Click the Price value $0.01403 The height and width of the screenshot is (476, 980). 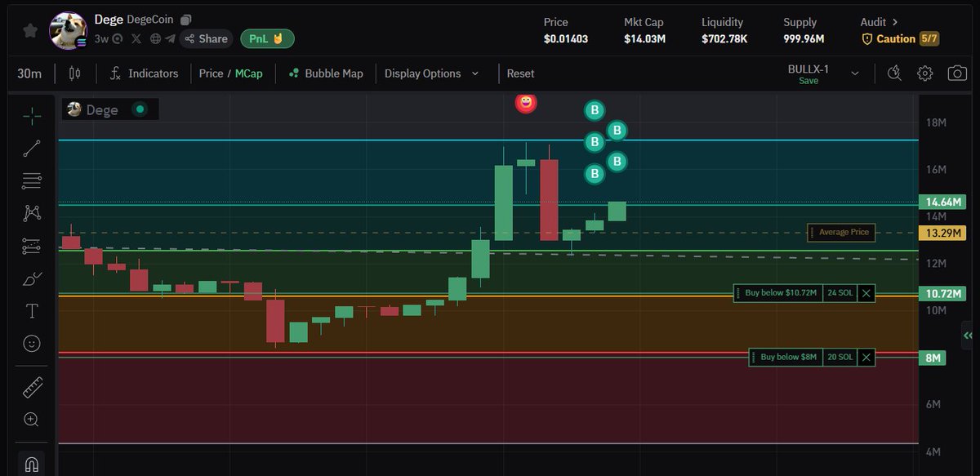click(566, 38)
